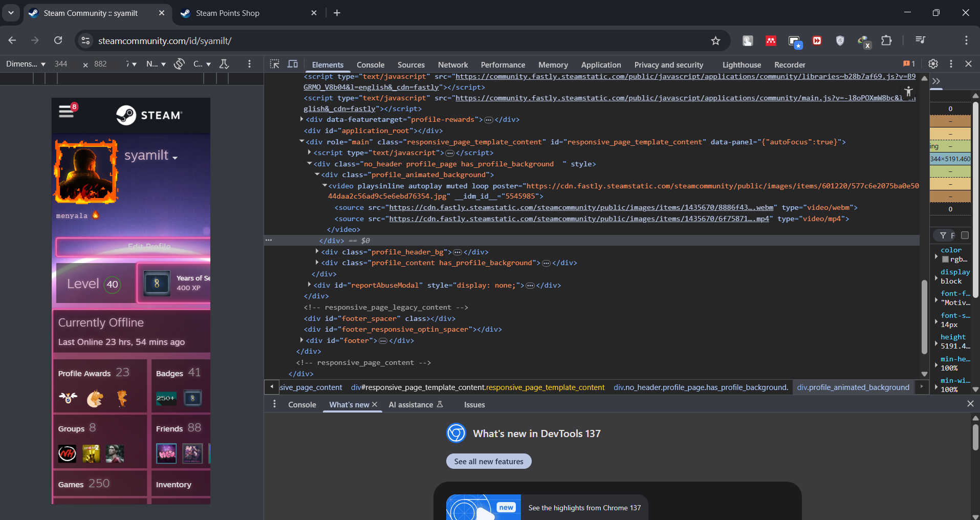Click the accessibility tree view icon
The image size is (980, 520).
[908, 92]
